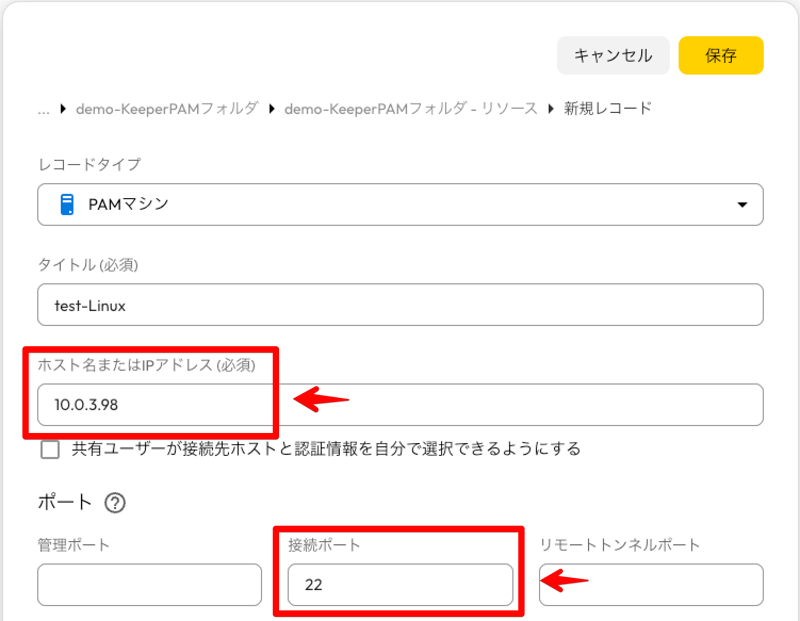
Task: Select the 新規レコード breadcrumb item
Action: [608, 108]
